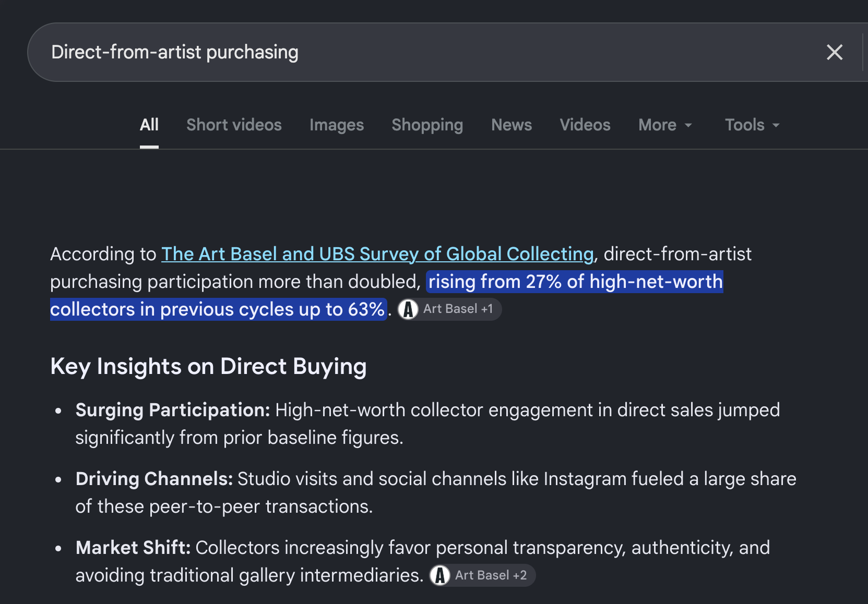Open the News tab

click(x=512, y=125)
